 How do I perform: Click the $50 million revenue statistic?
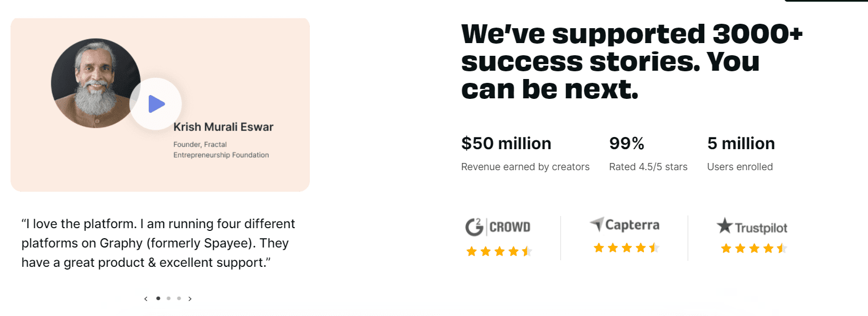coord(506,144)
